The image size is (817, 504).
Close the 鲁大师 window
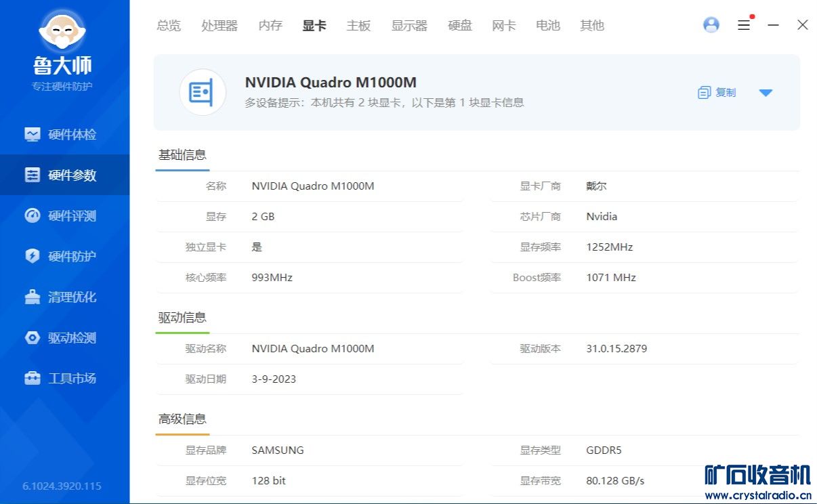[x=803, y=25]
